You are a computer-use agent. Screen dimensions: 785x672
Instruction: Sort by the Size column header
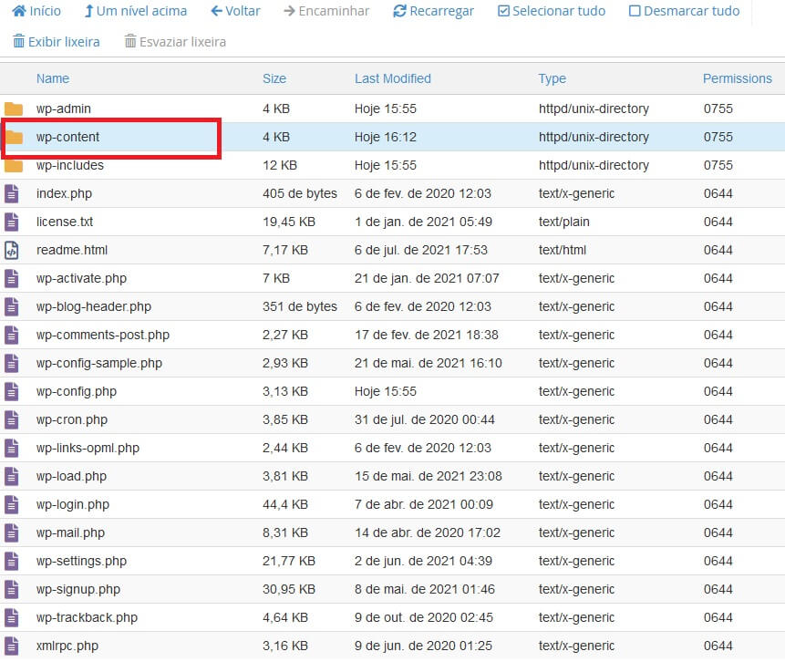pyautogui.click(x=274, y=78)
